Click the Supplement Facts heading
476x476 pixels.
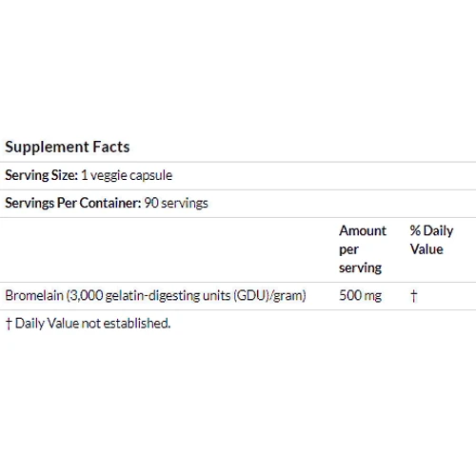coord(68,148)
